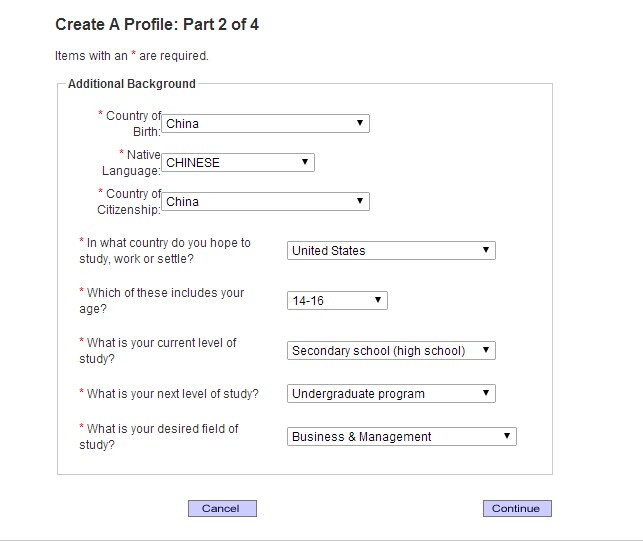Click the arrow on the Business & Management selector
The width and height of the screenshot is (643, 542).
(x=507, y=436)
